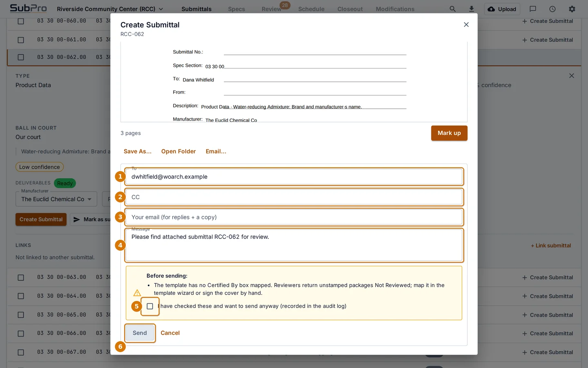Select row 03 30 00-061.00 checkbox

pos(21,40)
